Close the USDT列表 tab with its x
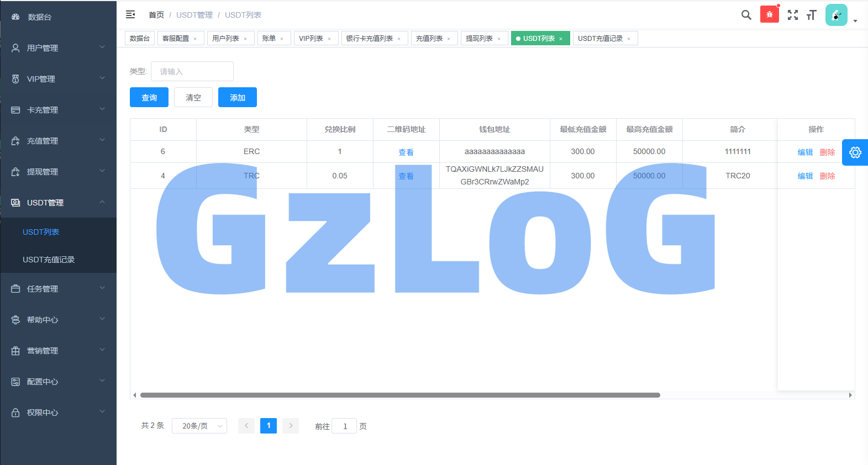Image resolution: width=868 pixels, height=465 pixels. pos(561,39)
